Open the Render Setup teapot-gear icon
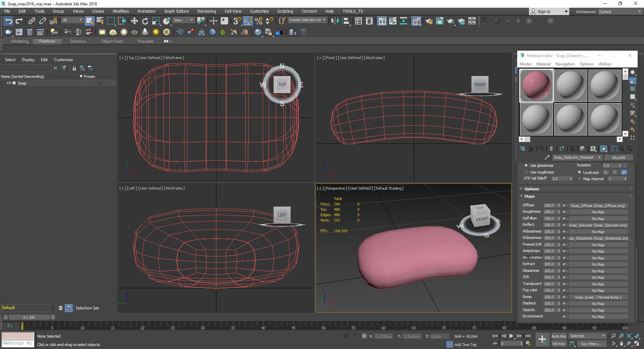 point(429,21)
